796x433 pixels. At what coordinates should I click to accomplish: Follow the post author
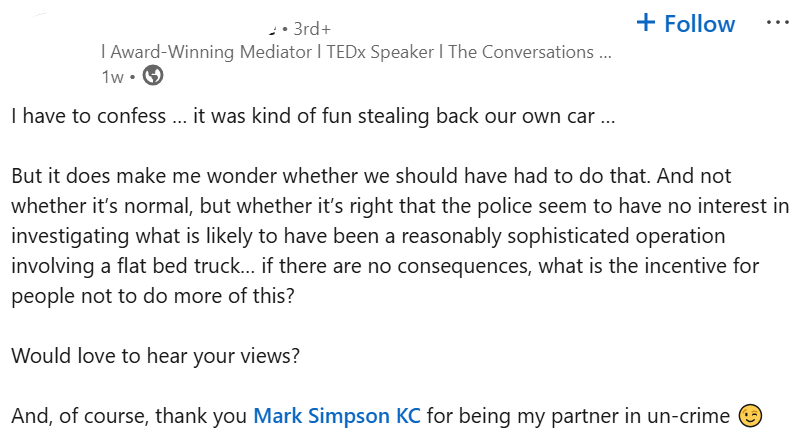tap(685, 23)
